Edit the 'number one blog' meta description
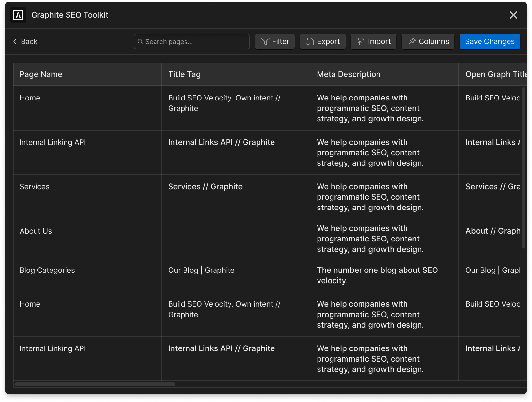Image resolution: width=532 pixels, height=402 pixels. 384,275
